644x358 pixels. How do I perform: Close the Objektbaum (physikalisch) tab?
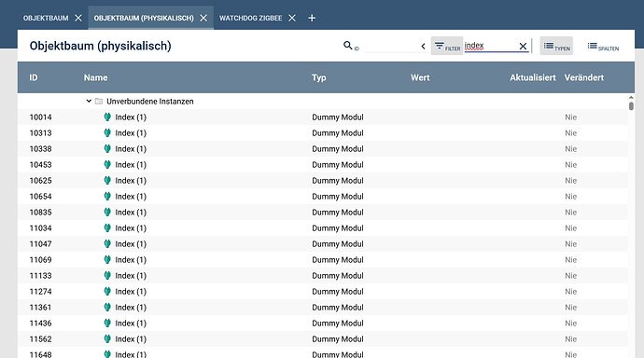pyautogui.click(x=203, y=18)
